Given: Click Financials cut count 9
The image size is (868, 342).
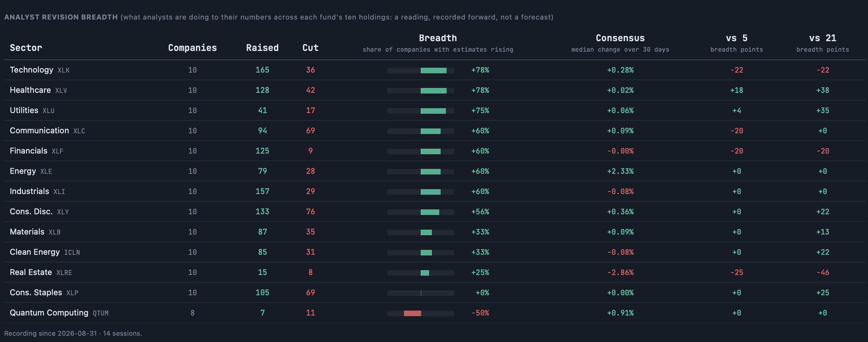Looking at the screenshot, I should coord(310,151).
